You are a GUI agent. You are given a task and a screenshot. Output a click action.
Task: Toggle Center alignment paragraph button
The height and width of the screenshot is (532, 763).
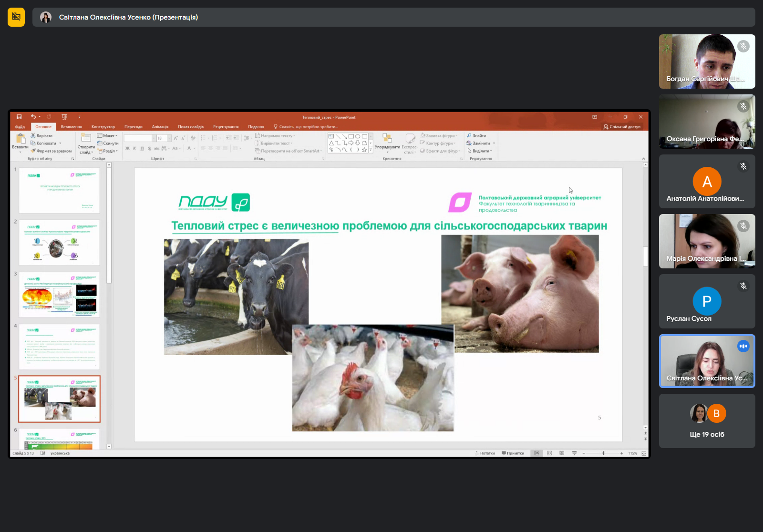[210, 148]
